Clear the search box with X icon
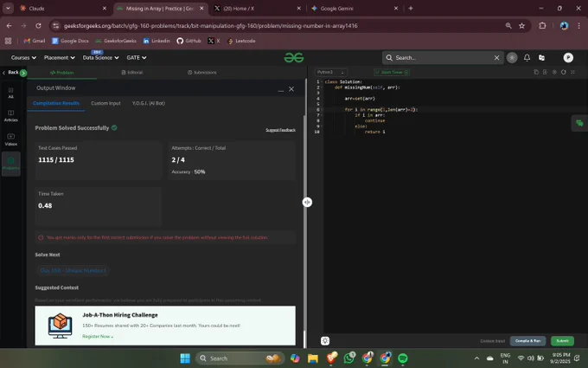 (496, 57)
